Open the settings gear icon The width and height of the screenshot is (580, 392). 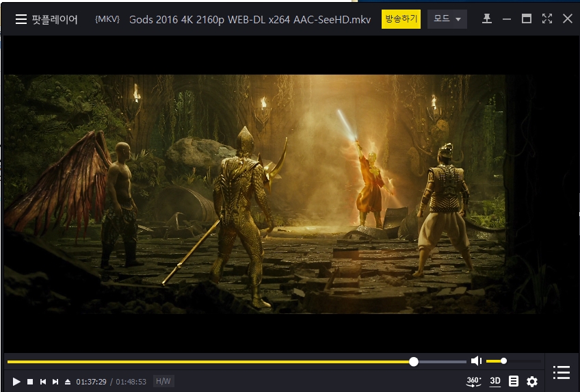pos(532,381)
